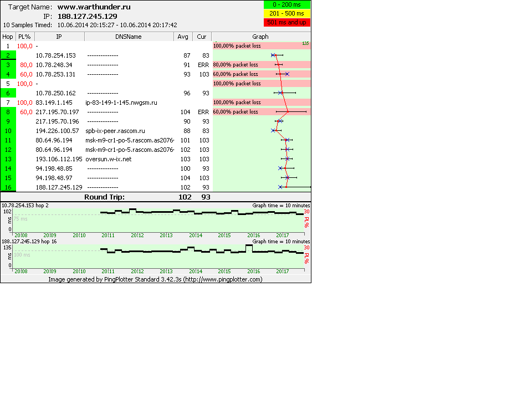Click IP 188.127.245.129 in hop 16
532x399 pixels.
[59, 187]
